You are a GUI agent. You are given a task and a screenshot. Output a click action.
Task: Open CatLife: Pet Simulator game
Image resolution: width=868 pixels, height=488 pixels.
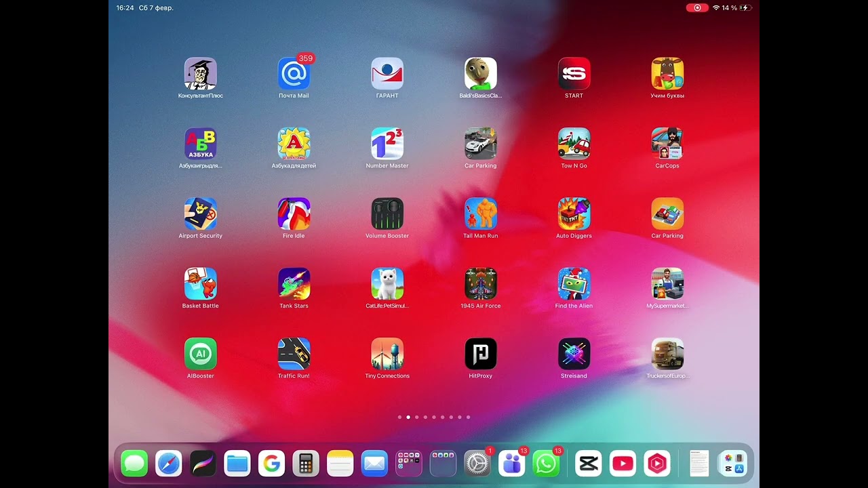click(387, 283)
